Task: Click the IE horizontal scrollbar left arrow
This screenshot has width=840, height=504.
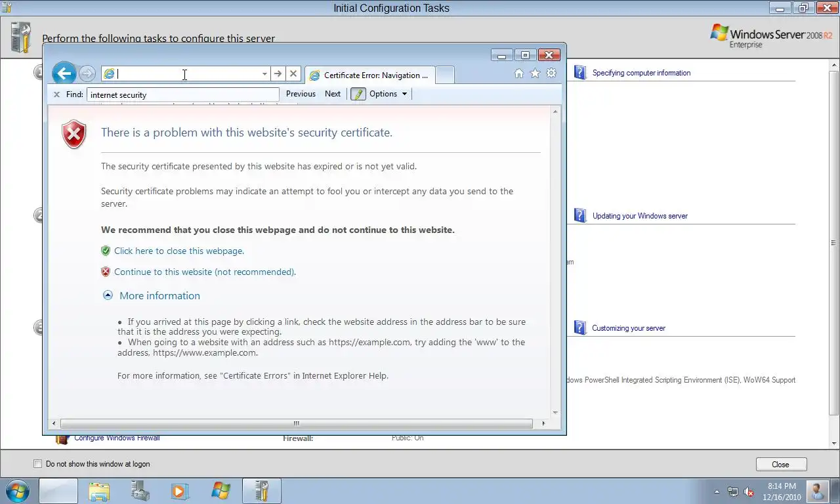Action: click(54, 423)
